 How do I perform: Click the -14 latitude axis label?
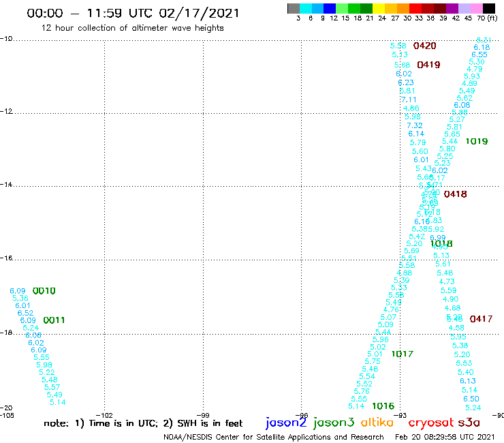(7, 185)
